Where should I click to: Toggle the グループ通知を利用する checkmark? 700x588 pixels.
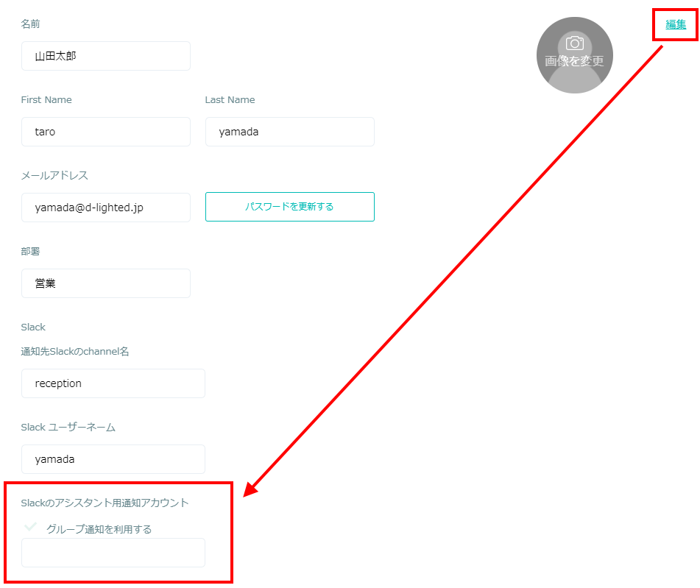pyautogui.click(x=30, y=527)
